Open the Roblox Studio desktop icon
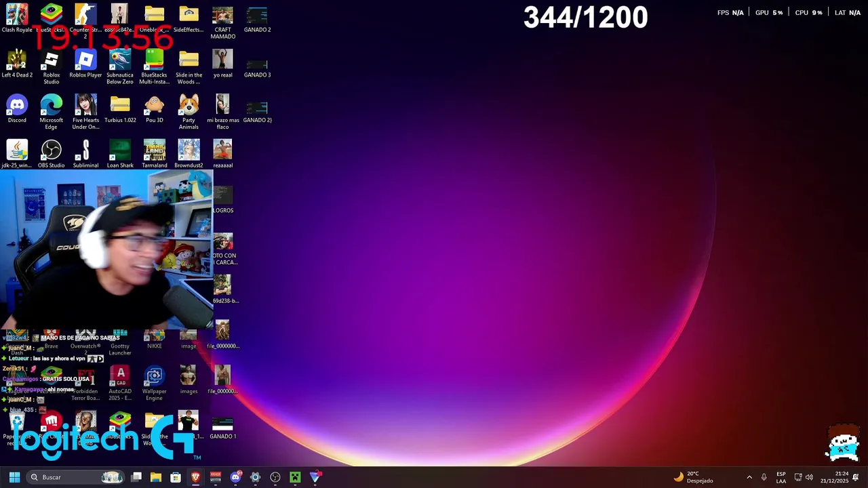The width and height of the screenshot is (868, 488). [52, 68]
